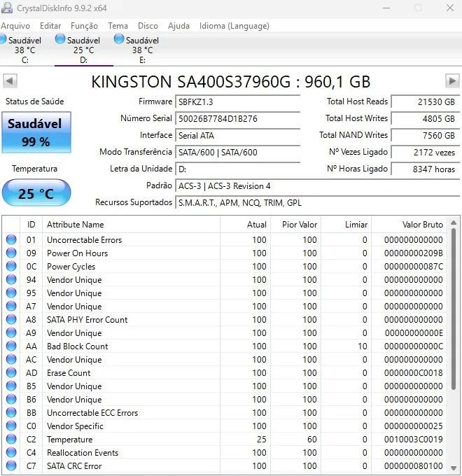Viewport: 462px width, 476px height.
Task: Click status icon of SATA PHY Error Count row
Action: (11, 319)
